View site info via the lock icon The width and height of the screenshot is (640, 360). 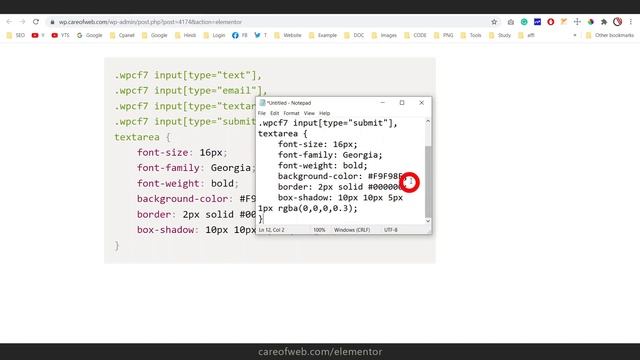[52, 22]
